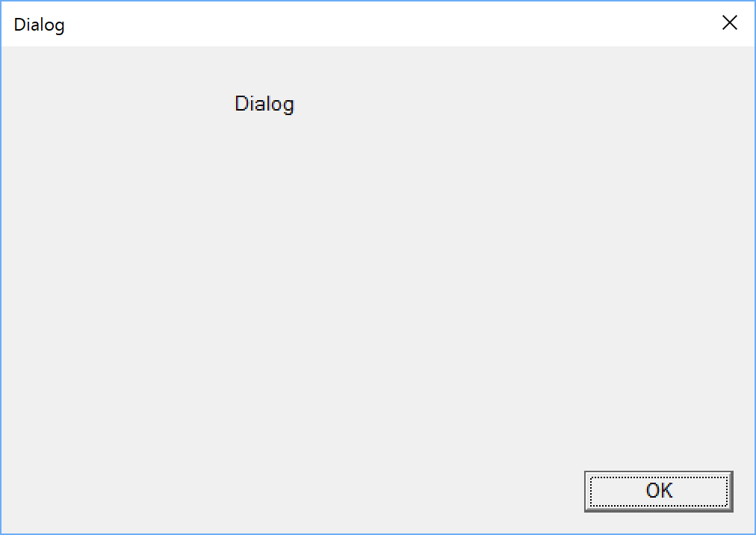
Task: Click the blank title bar area beside Dialog
Action: click(x=385, y=24)
